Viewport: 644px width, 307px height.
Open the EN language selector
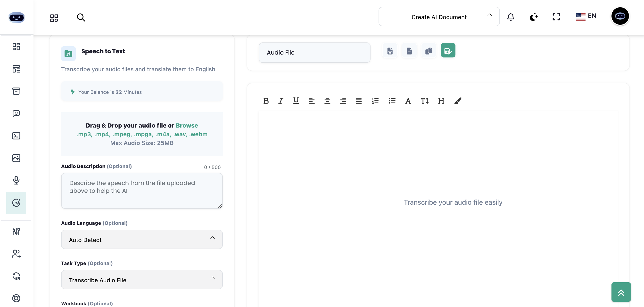586,16
